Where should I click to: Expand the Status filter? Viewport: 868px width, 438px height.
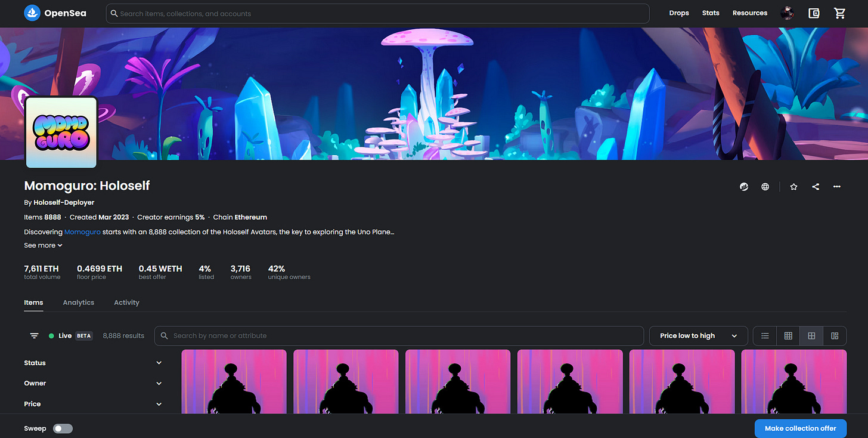pyautogui.click(x=93, y=363)
